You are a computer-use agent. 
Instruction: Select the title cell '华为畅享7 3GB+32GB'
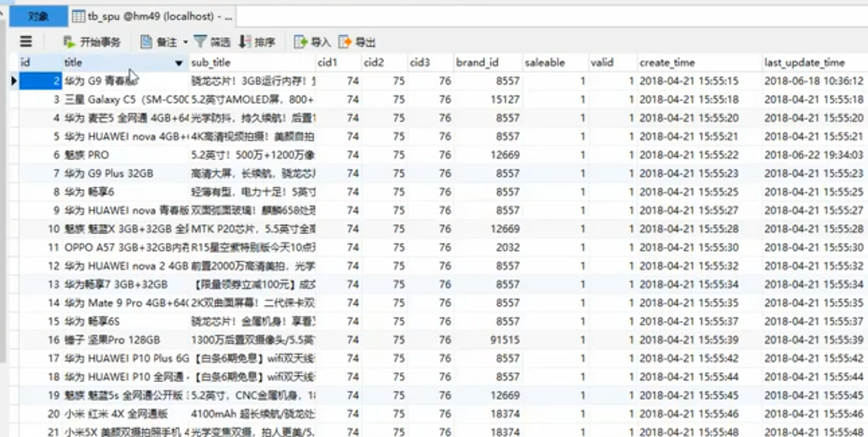click(125, 284)
